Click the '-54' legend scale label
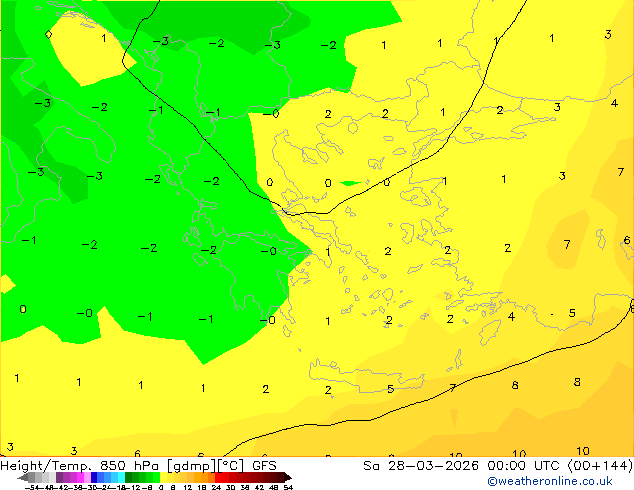The image size is (634, 490). [32, 487]
